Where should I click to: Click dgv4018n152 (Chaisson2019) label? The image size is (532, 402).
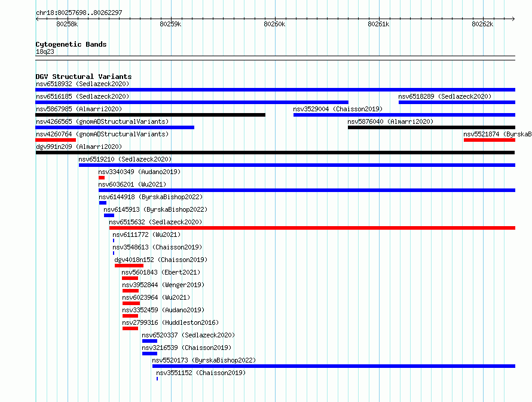coord(161,260)
